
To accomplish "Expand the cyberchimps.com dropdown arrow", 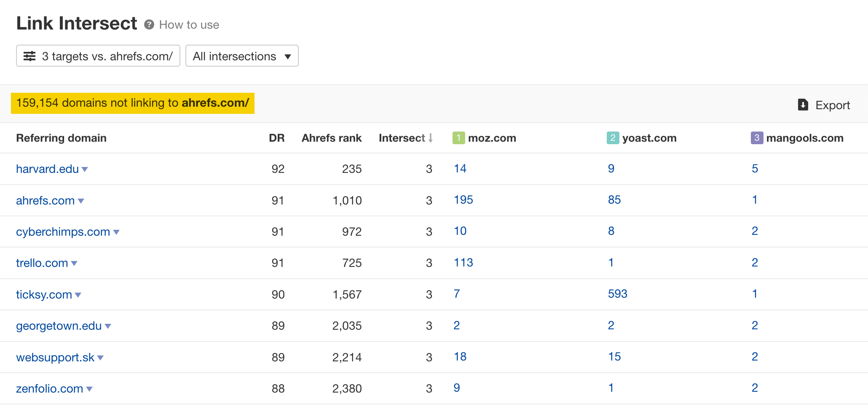I will tap(116, 232).
